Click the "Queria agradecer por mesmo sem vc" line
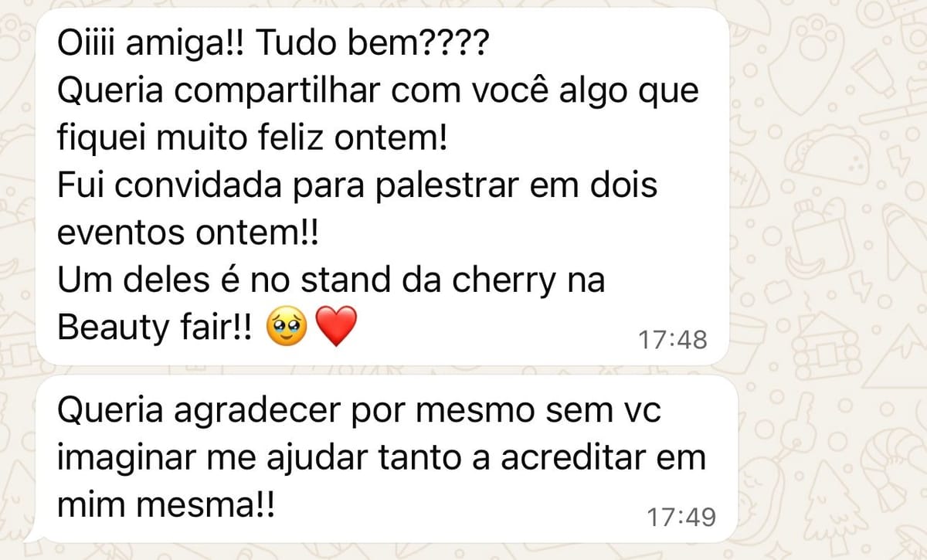 360,412
